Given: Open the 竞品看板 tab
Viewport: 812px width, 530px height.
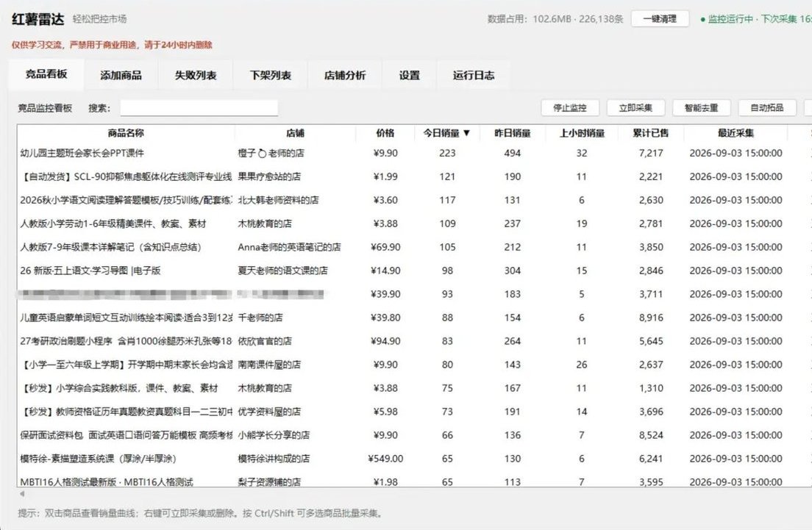Looking at the screenshot, I should (46, 74).
